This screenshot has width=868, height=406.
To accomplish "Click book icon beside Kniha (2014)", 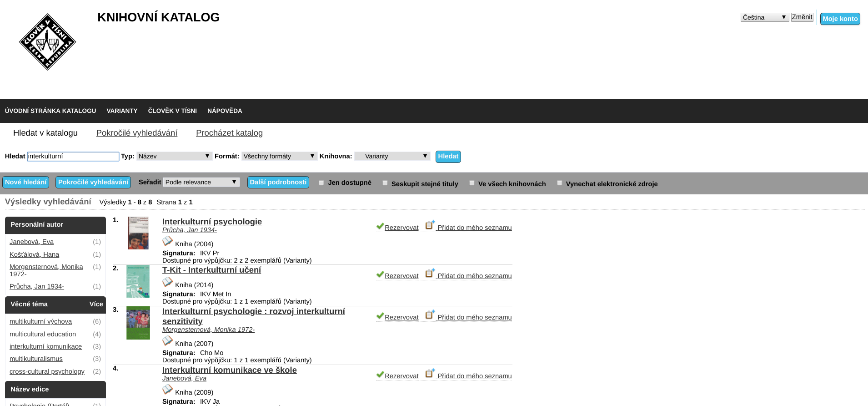I will pos(168,282).
